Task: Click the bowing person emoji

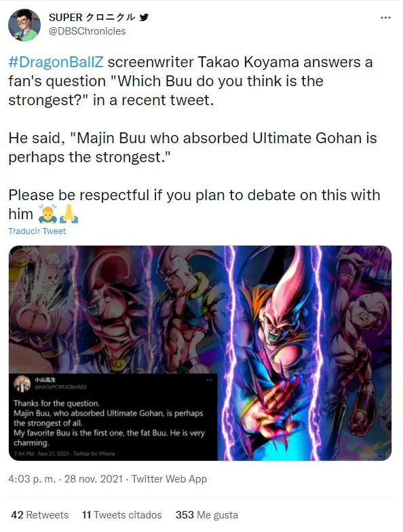Action: [x=47, y=214]
